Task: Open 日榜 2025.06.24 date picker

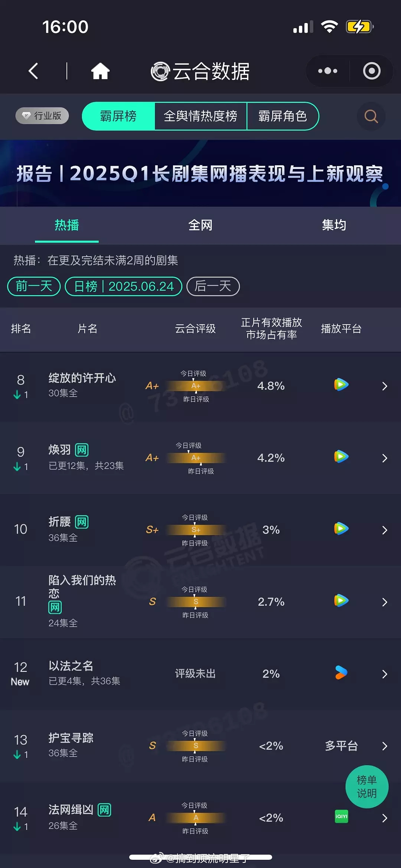Action: coord(123,286)
